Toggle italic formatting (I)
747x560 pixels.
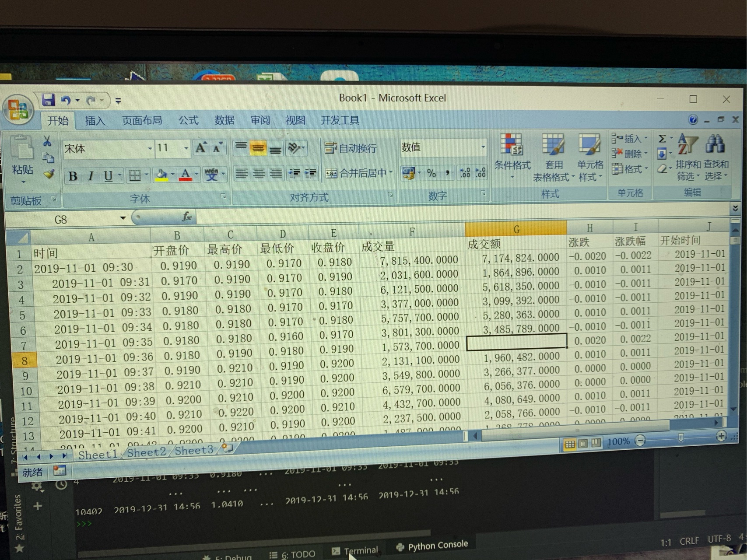tap(91, 176)
